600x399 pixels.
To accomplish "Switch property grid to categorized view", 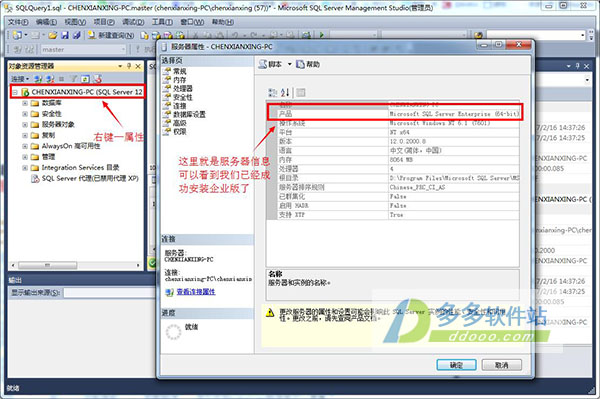I will [272, 92].
